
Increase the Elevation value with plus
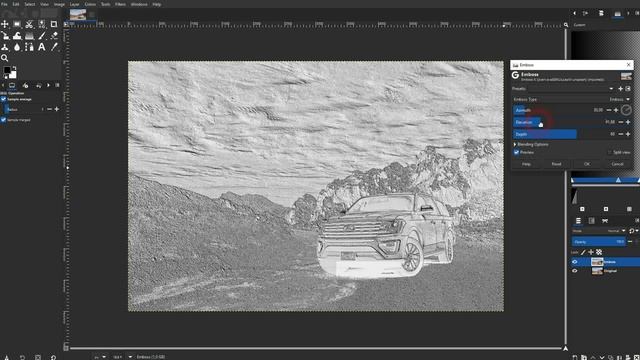628,122
